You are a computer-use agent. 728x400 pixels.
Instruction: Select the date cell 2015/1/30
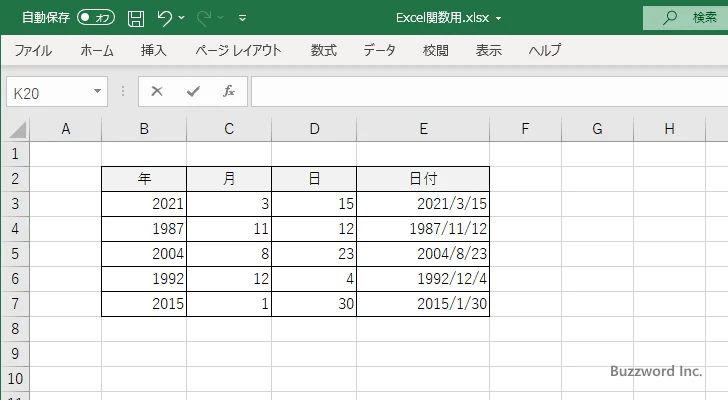423,304
